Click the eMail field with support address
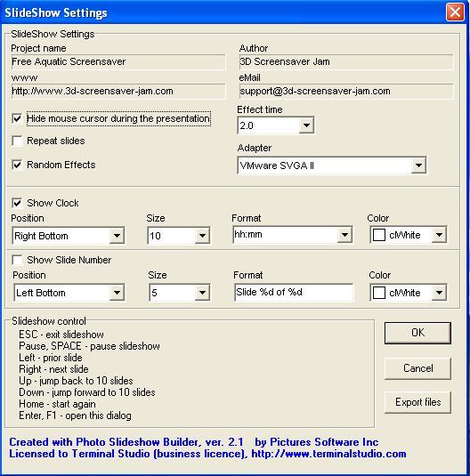Viewport: 470px width, 476px height. [346, 92]
